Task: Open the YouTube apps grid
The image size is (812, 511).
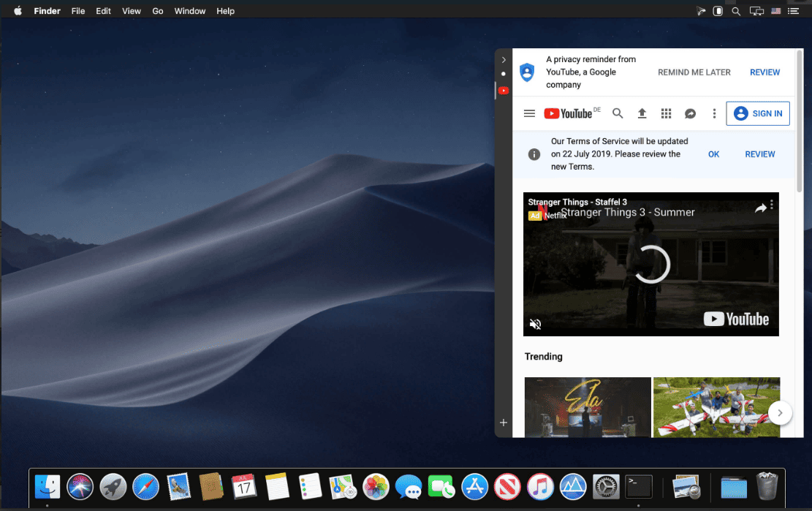Action: click(666, 113)
